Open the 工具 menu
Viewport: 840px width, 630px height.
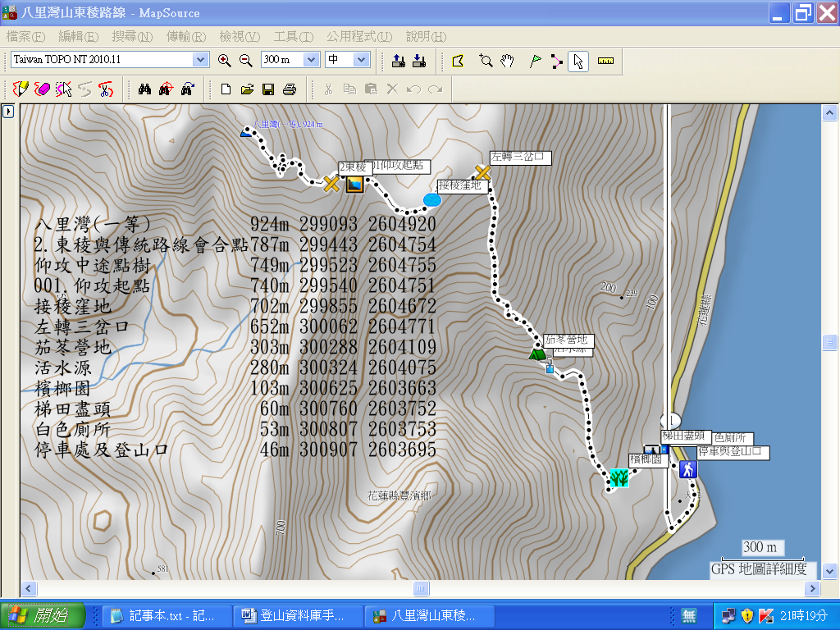point(294,36)
